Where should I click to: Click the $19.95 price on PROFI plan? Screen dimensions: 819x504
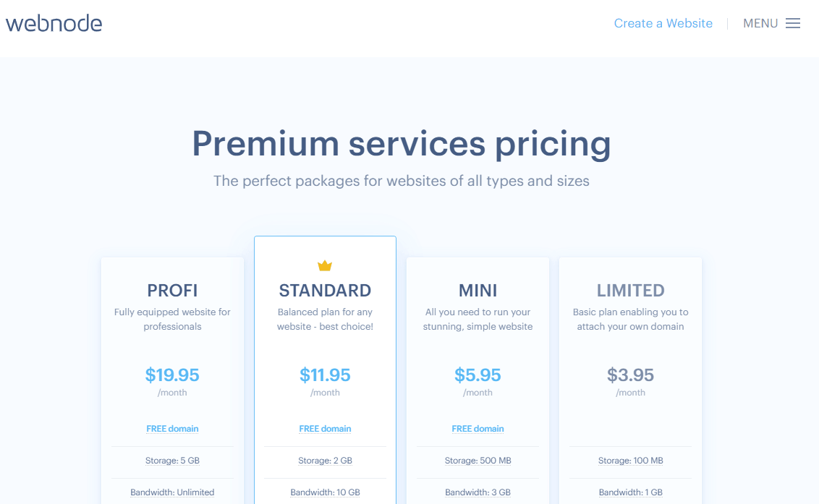(x=172, y=375)
